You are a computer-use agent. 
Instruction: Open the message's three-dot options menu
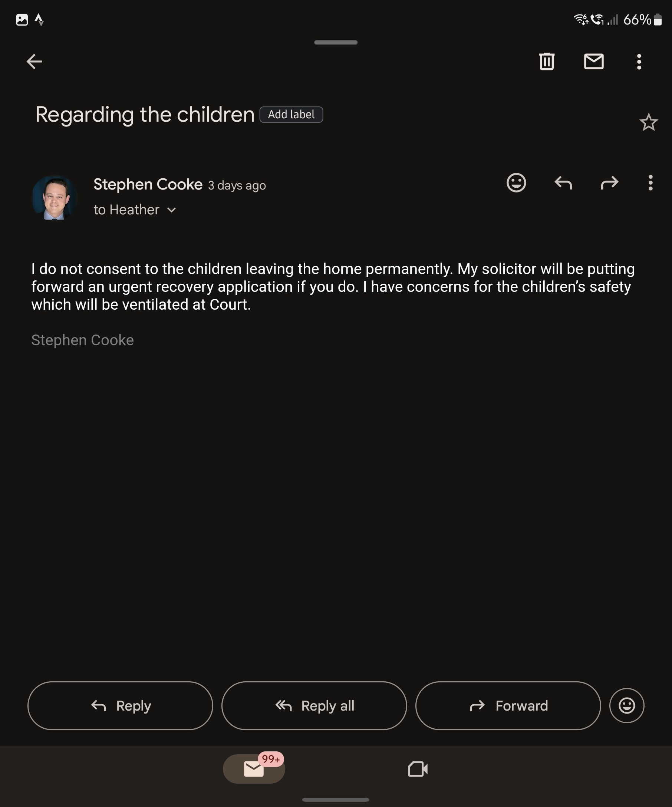tap(650, 182)
